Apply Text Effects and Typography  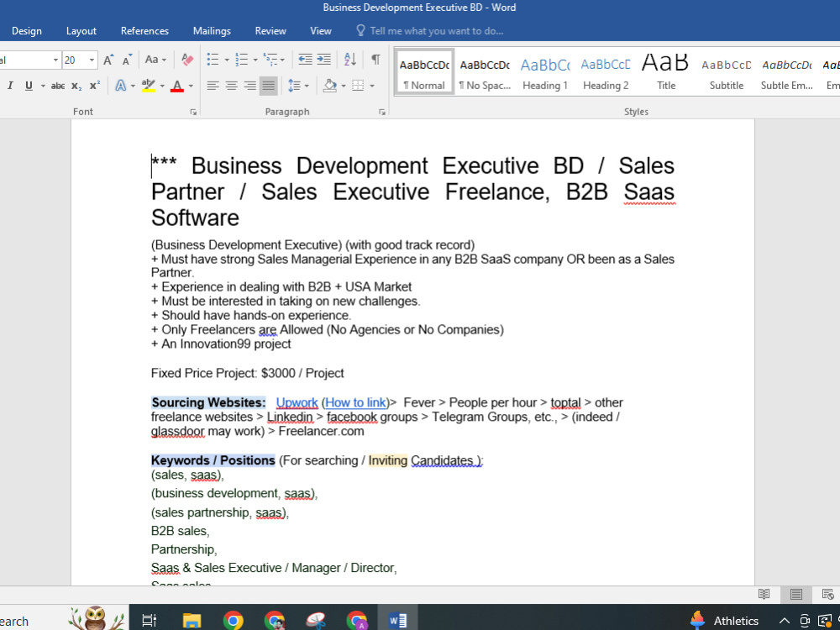click(x=121, y=86)
